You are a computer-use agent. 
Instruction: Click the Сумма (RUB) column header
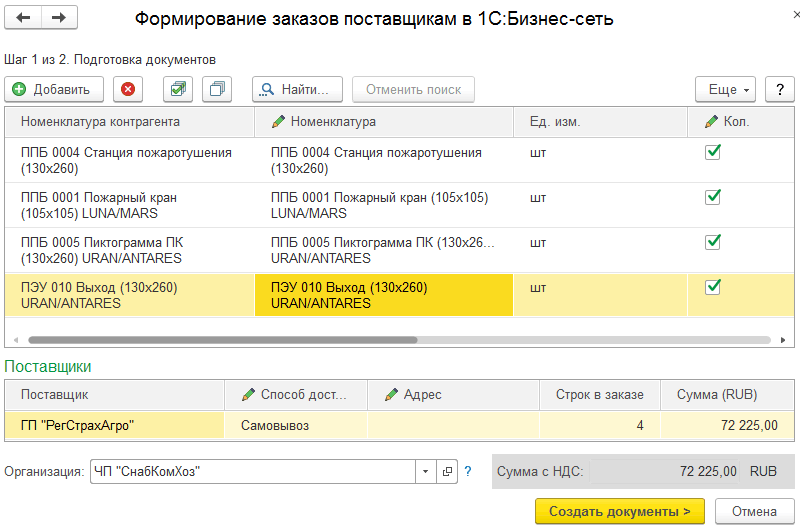727,395
